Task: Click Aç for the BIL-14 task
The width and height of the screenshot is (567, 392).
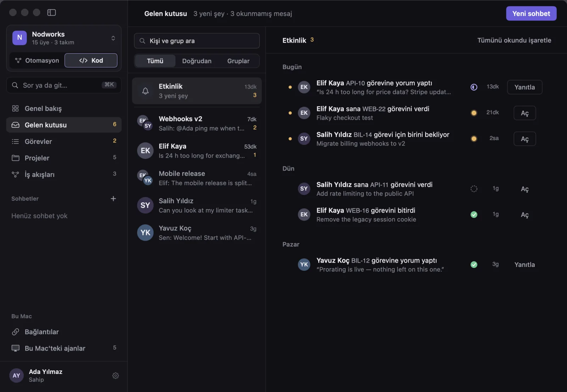Action: tap(525, 139)
